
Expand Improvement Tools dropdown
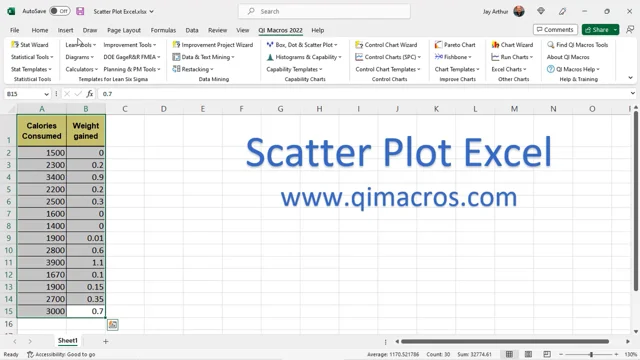click(130, 44)
